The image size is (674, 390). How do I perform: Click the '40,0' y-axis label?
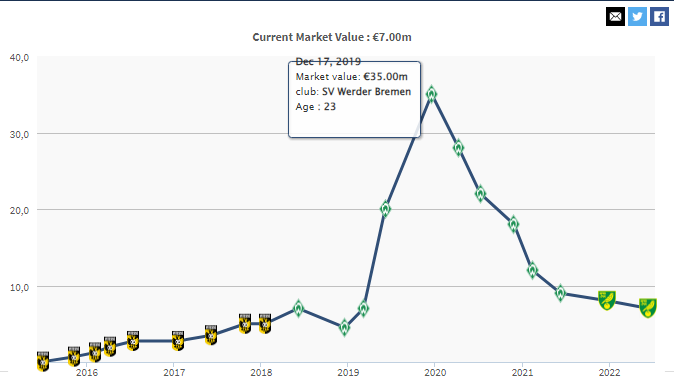click(19, 58)
